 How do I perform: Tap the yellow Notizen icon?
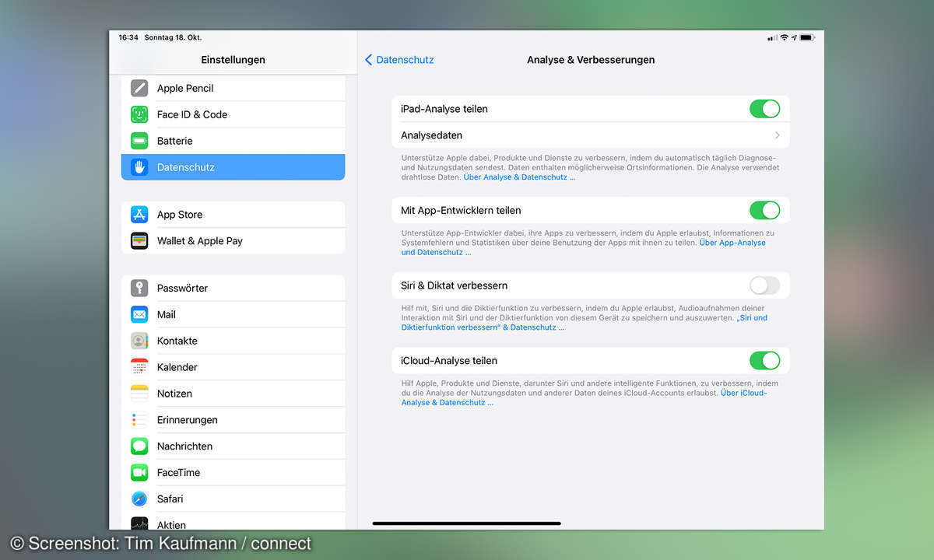[x=139, y=394]
